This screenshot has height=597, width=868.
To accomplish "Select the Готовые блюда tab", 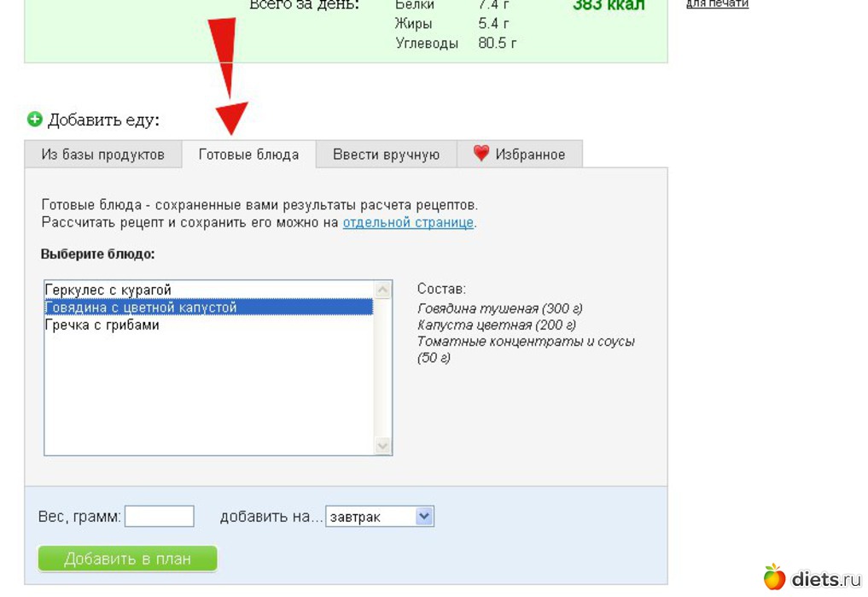I will click(x=248, y=155).
